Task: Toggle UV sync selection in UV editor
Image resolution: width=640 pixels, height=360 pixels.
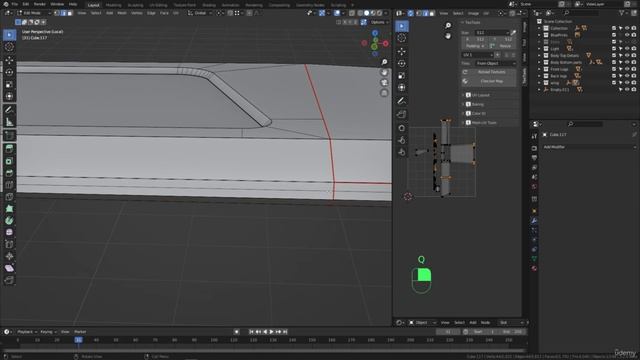Action: click(411, 13)
